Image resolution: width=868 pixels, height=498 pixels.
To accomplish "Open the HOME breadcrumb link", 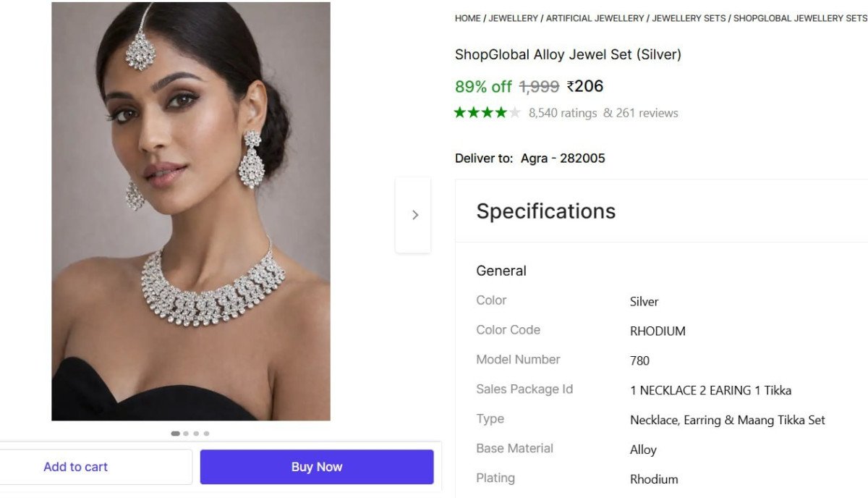I will 467,18.
